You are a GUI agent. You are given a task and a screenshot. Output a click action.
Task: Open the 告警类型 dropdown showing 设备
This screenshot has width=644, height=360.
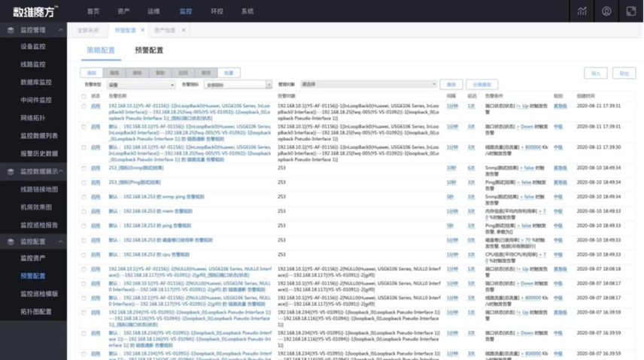click(141, 85)
